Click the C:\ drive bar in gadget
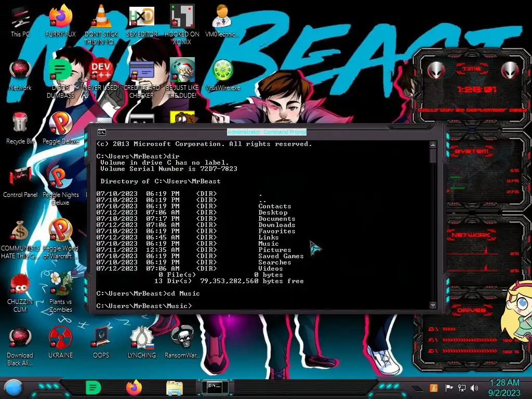 [x=448, y=329]
